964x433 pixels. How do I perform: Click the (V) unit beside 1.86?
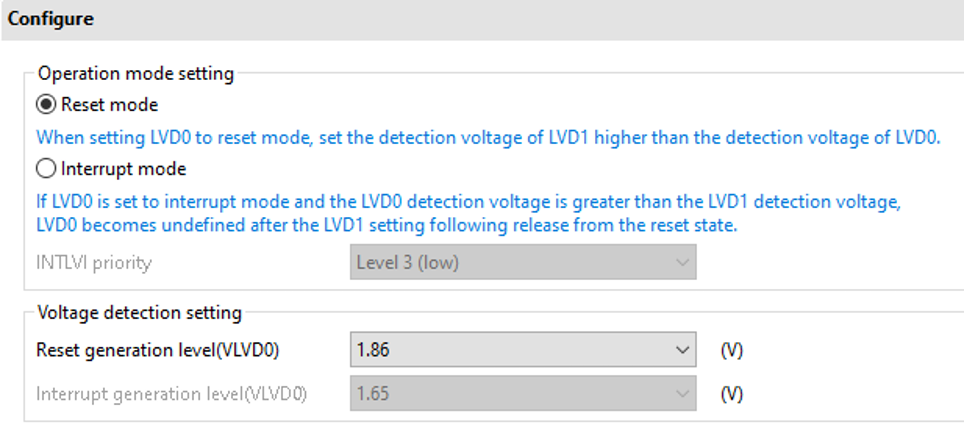tap(732, 351)
